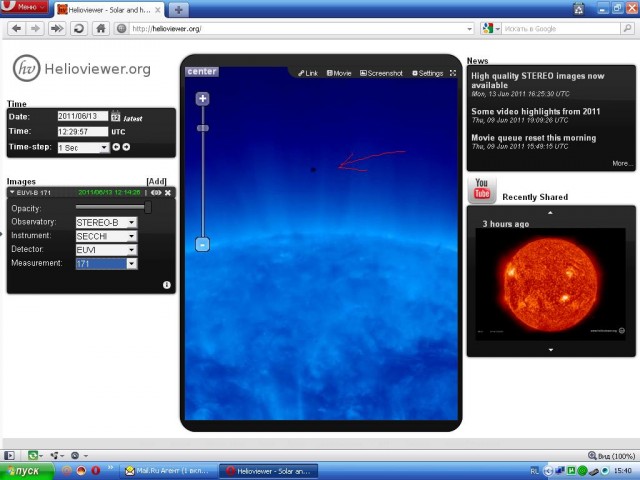Collapse the EUVI-B 171 layer
640x480 pixels.
(x=12, y=192)
